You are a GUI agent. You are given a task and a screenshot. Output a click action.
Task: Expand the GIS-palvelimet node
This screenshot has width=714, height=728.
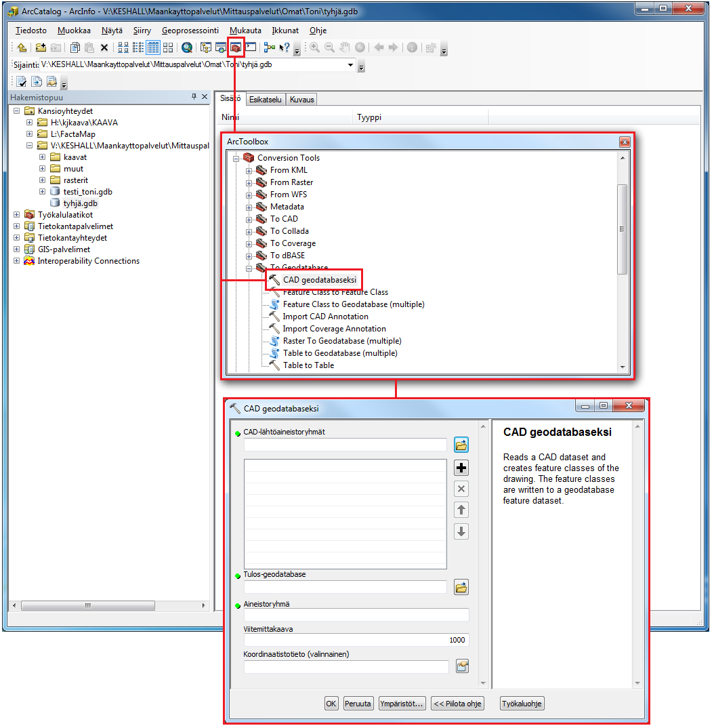(x=17, y=249)
